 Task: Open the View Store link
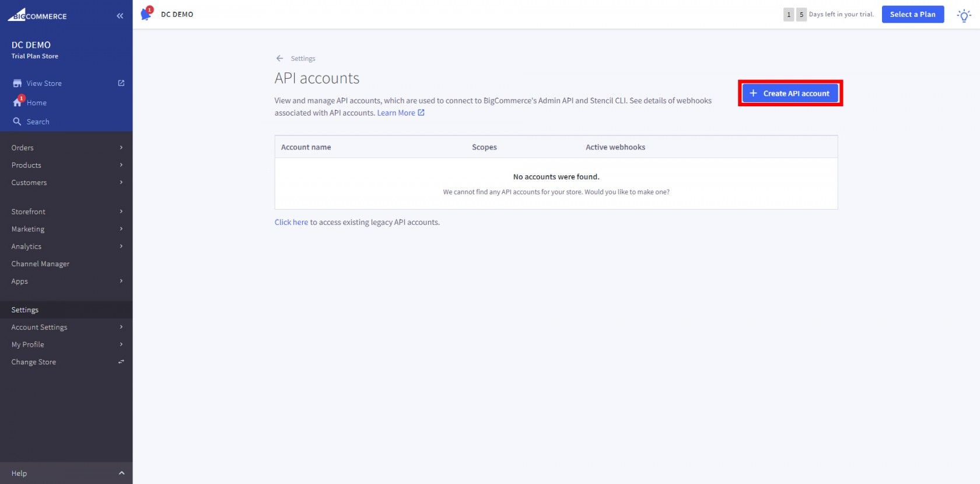tap(44, 83)
